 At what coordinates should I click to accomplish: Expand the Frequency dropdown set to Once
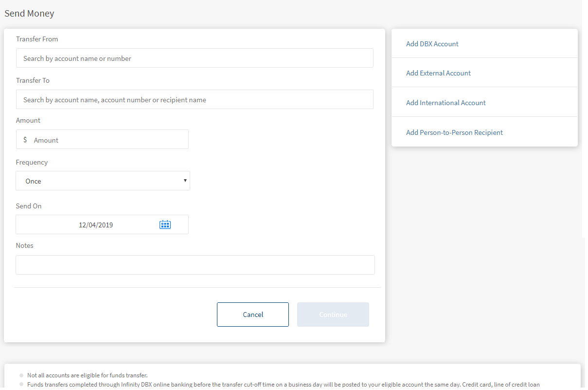coord(103,181)
